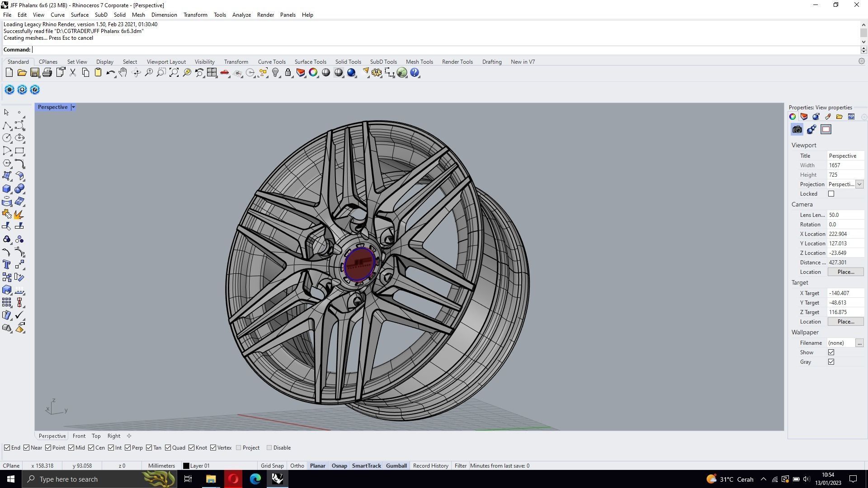Open the Millimeters units selector
This screenshot has height=488, width=868.
click(161, 466)
